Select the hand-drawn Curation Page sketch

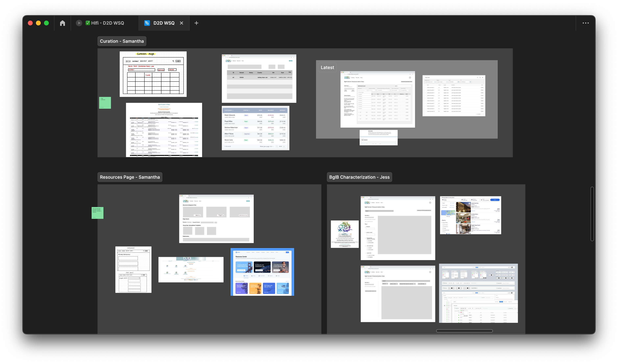[153, 74]
